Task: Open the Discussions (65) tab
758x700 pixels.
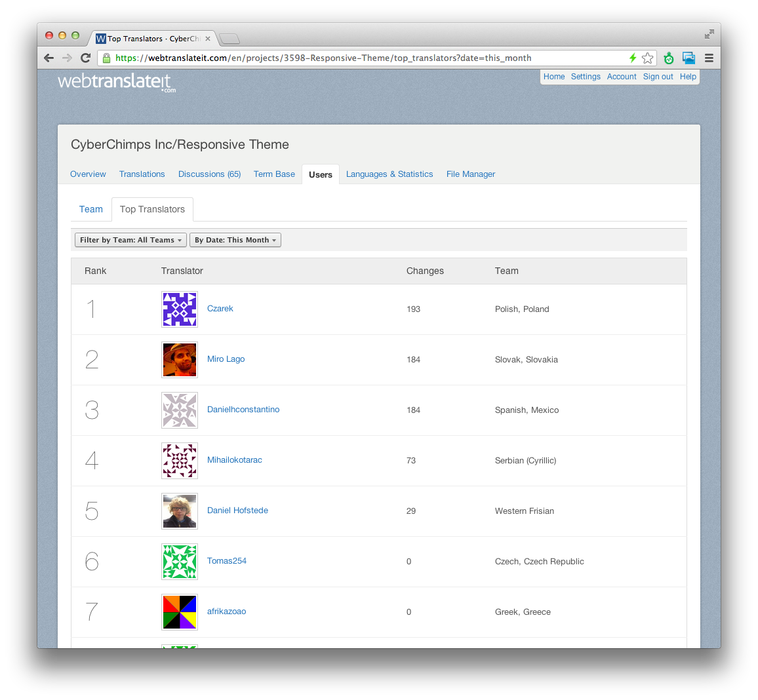Action: [209, 174]
